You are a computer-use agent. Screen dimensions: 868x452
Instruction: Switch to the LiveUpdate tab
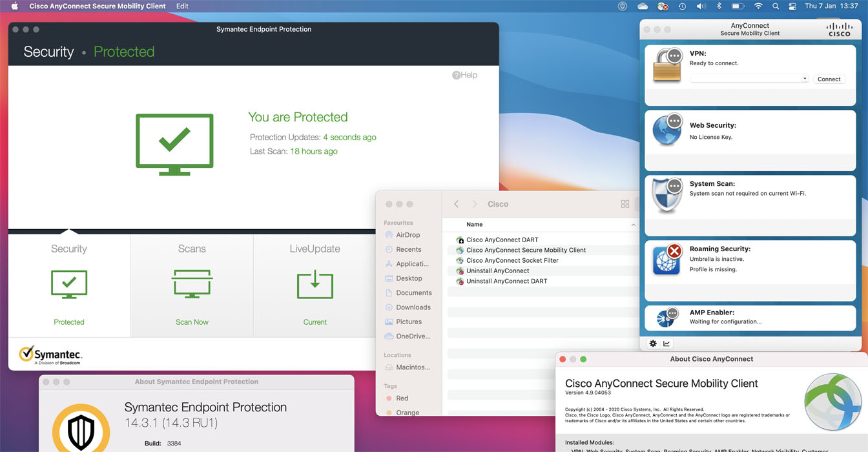315,285
